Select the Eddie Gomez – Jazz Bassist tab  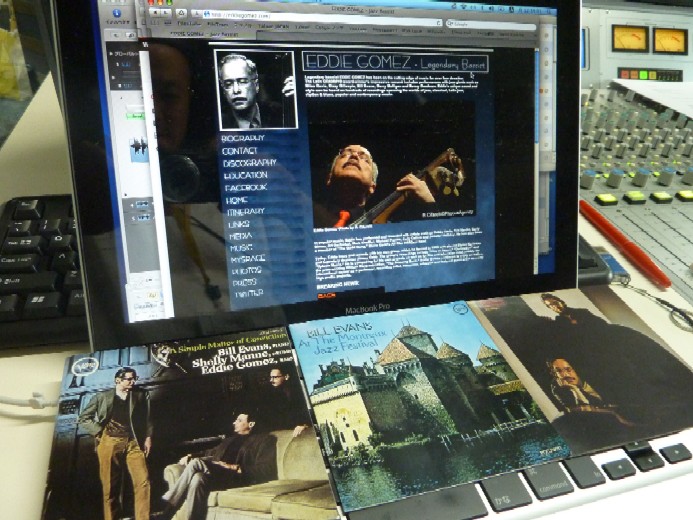tap(204, 34)
